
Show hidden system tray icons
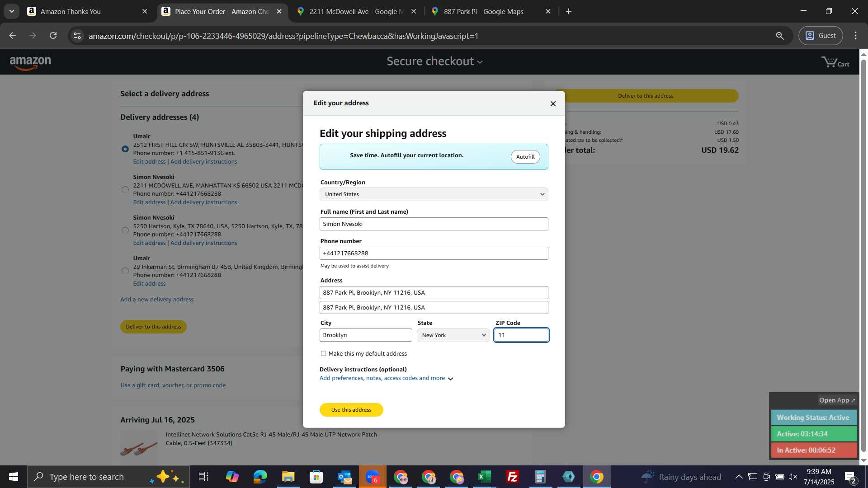(739, 477)
